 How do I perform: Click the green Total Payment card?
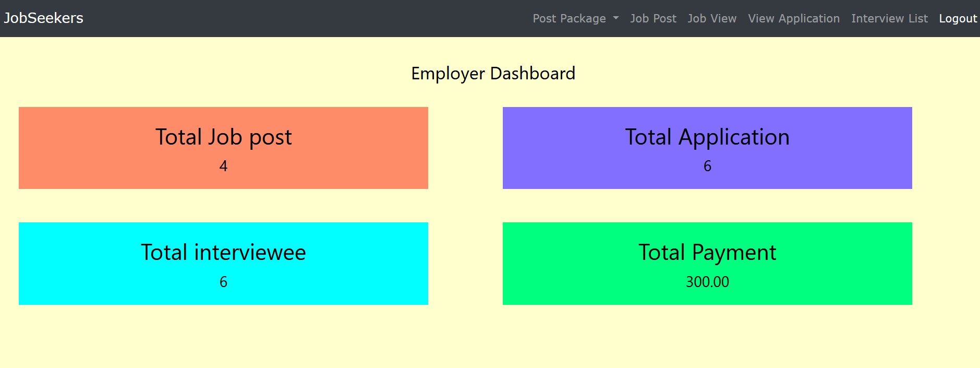pos(707,264)
